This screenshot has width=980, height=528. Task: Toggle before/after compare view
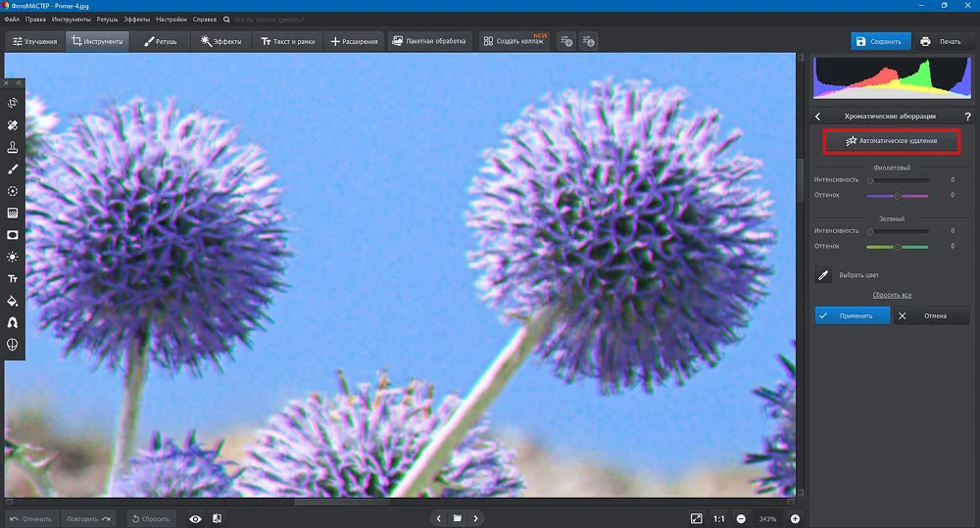(x=217, y=518)
